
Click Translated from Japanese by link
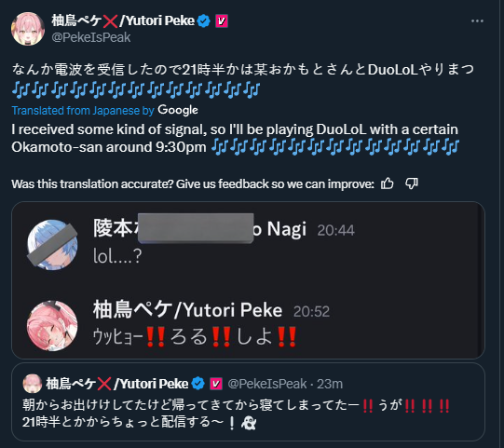83,111
